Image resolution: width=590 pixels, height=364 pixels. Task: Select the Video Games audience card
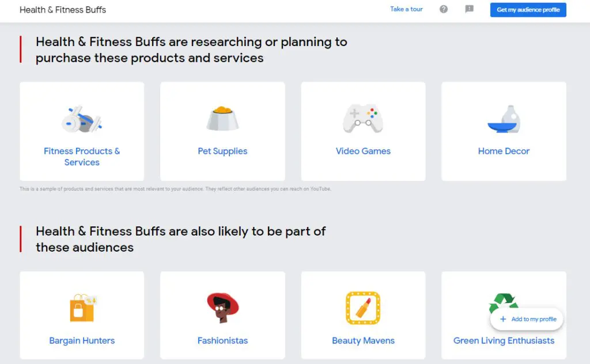coord(363,131)
